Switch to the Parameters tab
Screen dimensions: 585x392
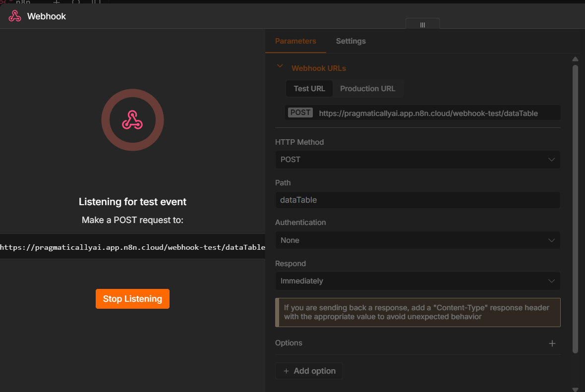[295, 41]
